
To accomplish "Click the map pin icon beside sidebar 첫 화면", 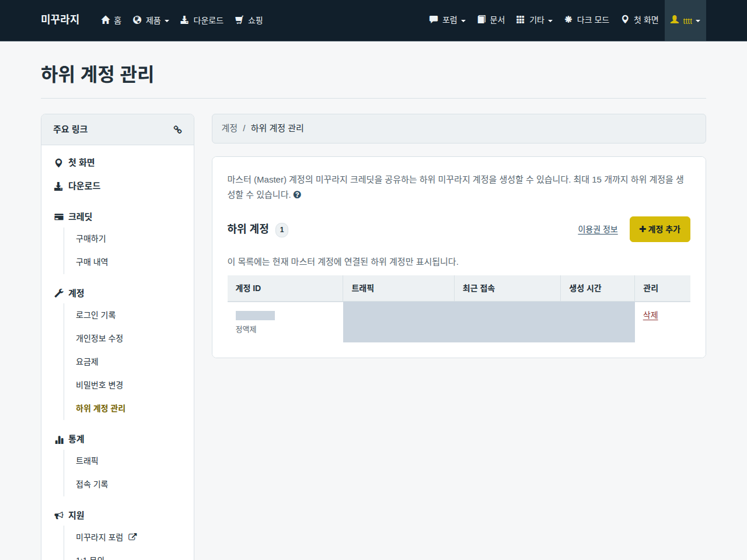I will [x=58, y=163].
